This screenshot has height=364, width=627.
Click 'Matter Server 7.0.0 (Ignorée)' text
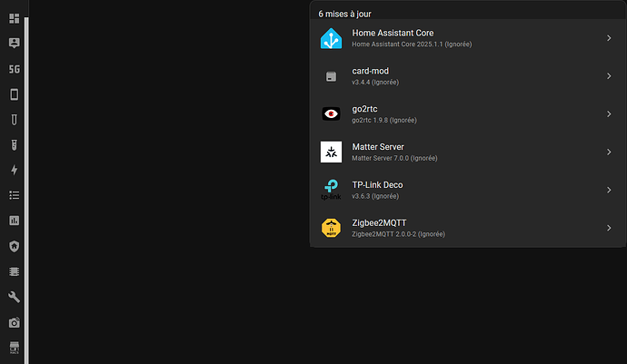394,158
